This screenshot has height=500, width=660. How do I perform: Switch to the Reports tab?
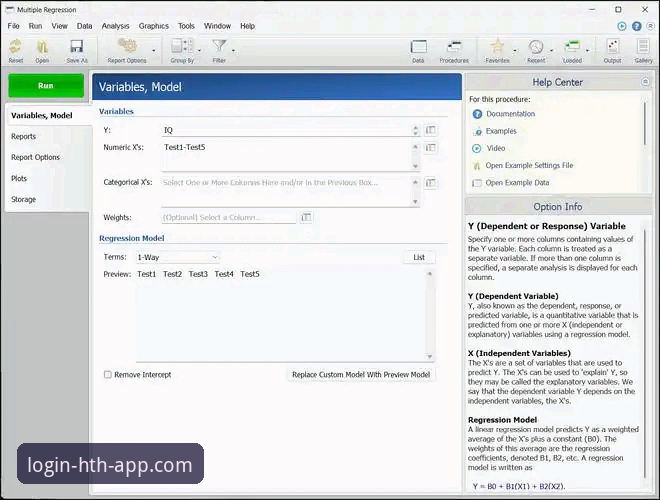click(x=48, y=136)
